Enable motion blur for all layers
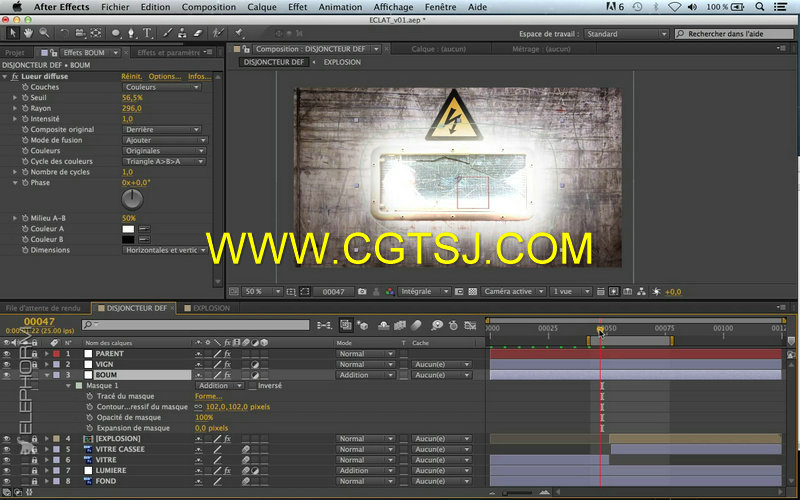 click(416, 325)
